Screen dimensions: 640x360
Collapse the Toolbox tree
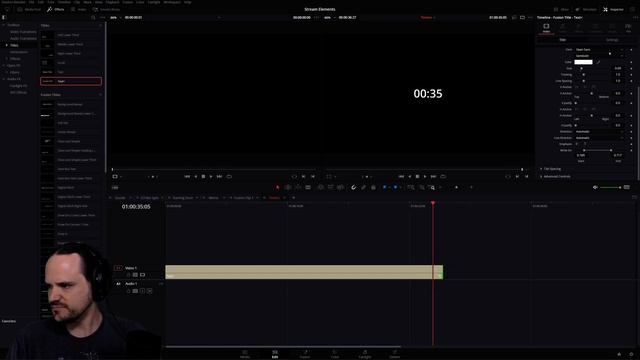click(4, 25)
